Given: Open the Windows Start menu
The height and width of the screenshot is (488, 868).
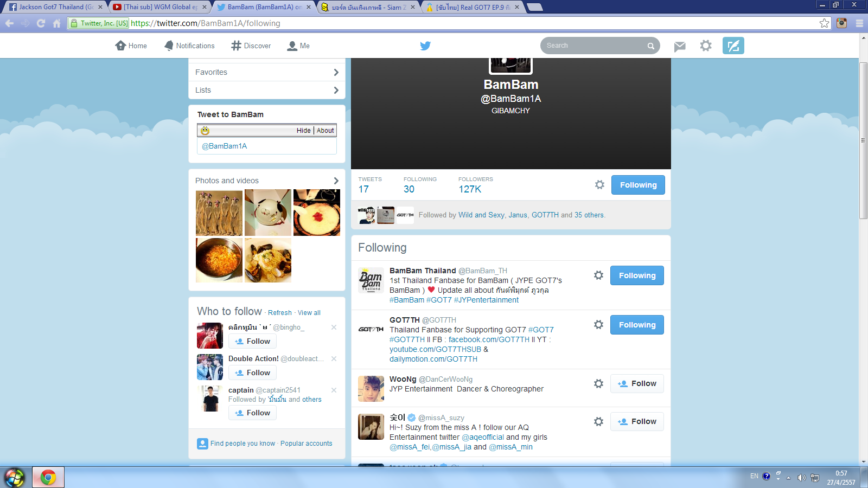Looking at the screenshot, I should coord(15,477).
